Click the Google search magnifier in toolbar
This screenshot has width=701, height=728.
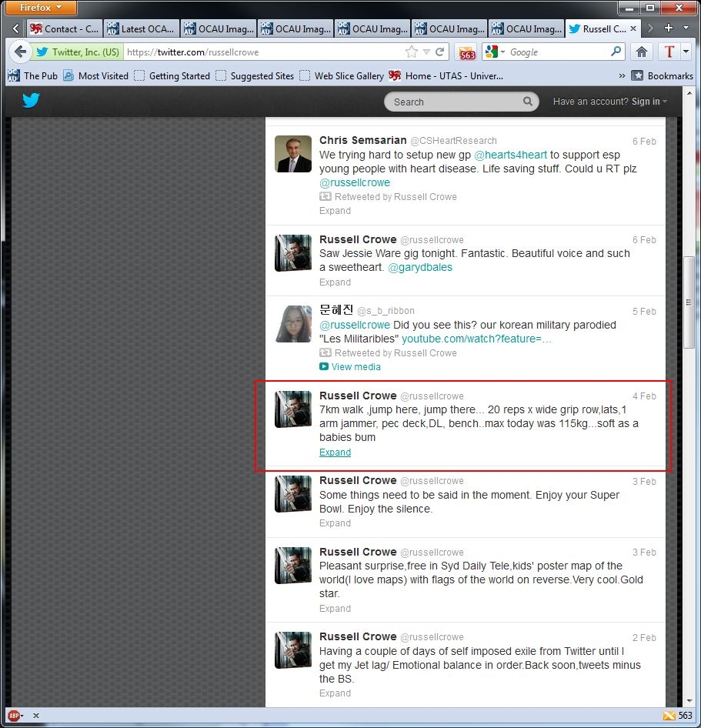[x=616, y=51]
